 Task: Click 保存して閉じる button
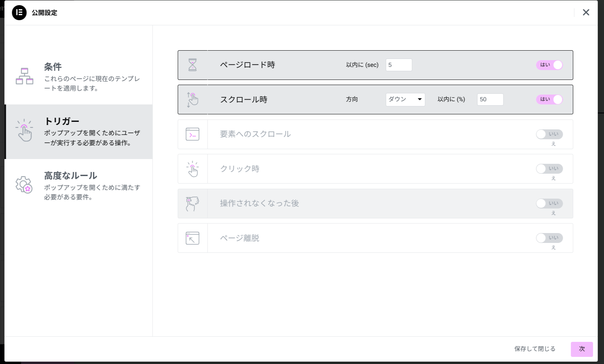coord(535,349)
